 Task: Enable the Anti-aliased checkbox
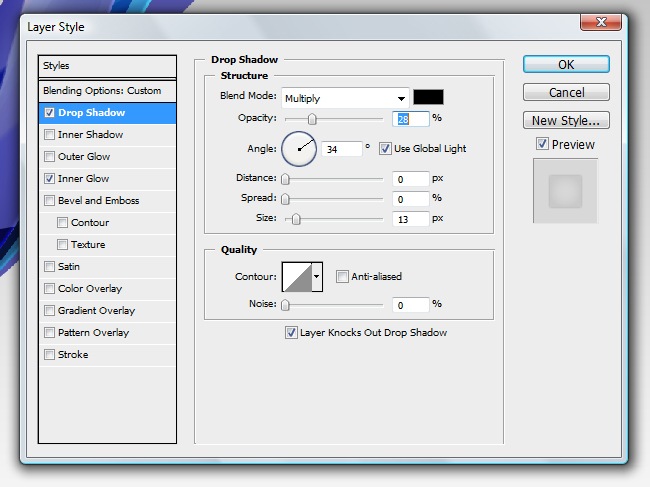pos(343,276)
